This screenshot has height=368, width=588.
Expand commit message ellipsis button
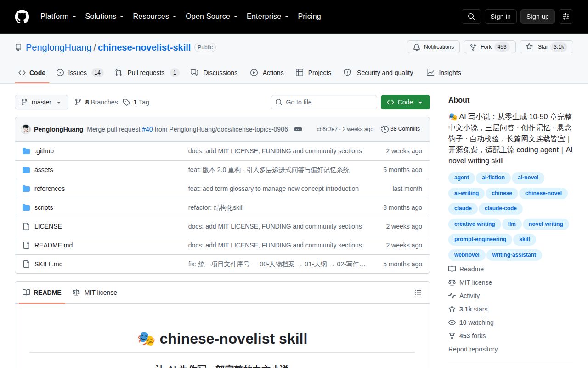point(298,129)
